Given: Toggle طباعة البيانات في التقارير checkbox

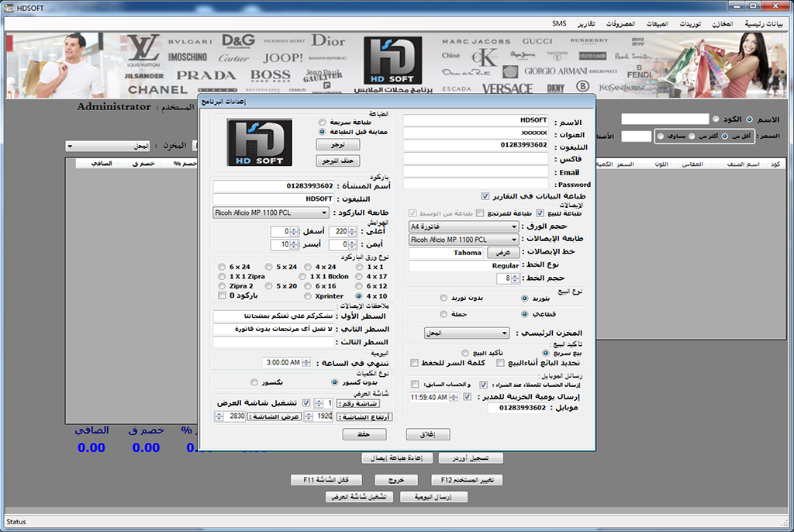Looking at the screenshot, I should click(485, 196).
